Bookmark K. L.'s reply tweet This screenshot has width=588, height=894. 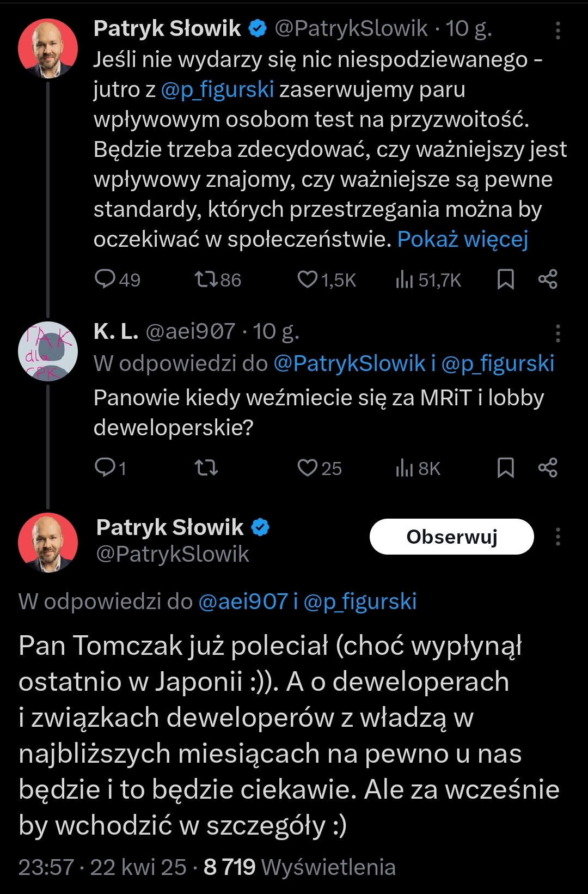(505, 467)
